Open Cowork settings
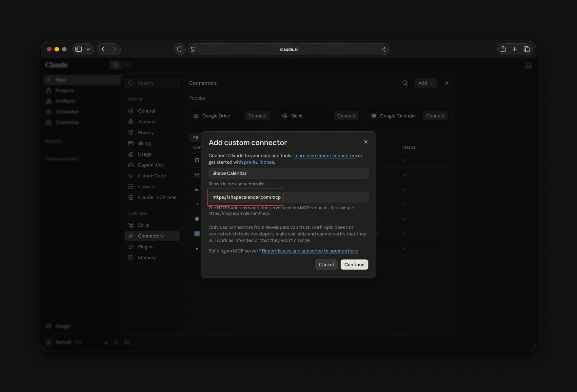Viewport: 577px width, 392px height. click(152, 187)
